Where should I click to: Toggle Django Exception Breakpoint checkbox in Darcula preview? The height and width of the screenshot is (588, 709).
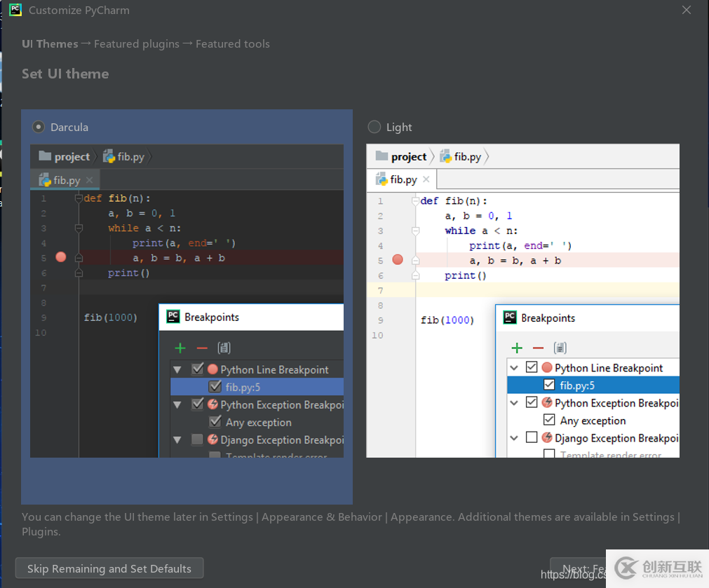point(197,439)
